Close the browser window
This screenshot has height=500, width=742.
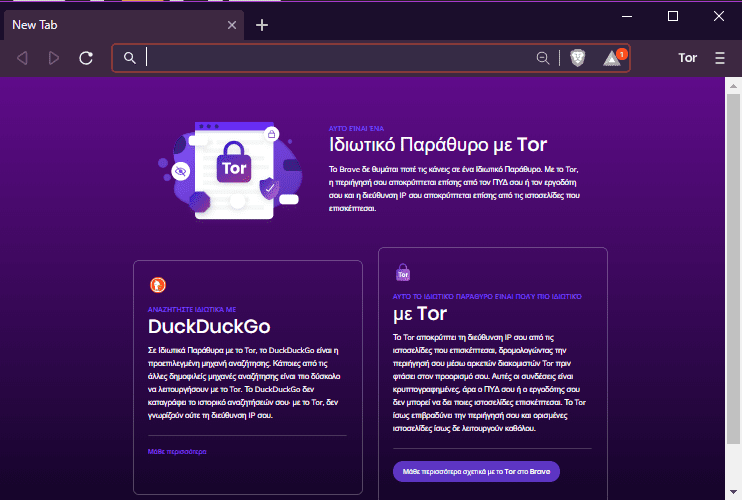pyautogui.click(x=718, y=16)
